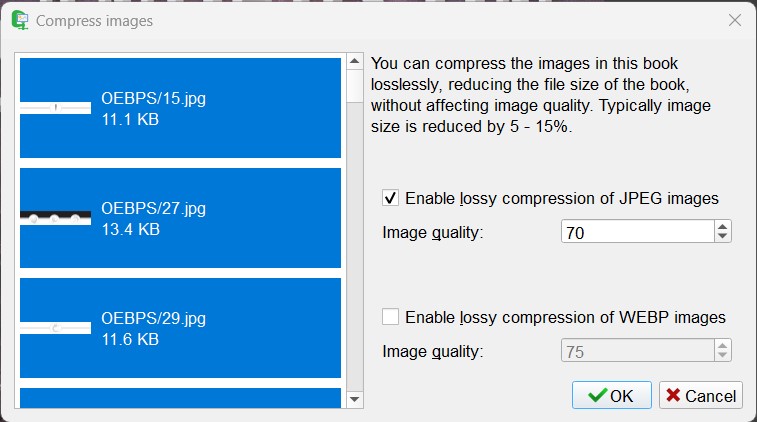Viewport: 757px width, 422px height.
Task: Click the OEBPS/15.jpg image thumbnail
Action: 56,107
